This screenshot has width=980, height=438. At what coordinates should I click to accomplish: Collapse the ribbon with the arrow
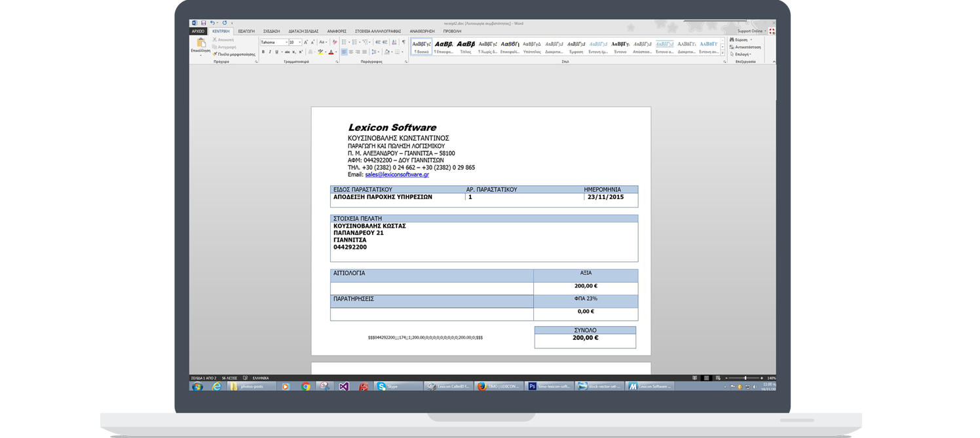774,62
